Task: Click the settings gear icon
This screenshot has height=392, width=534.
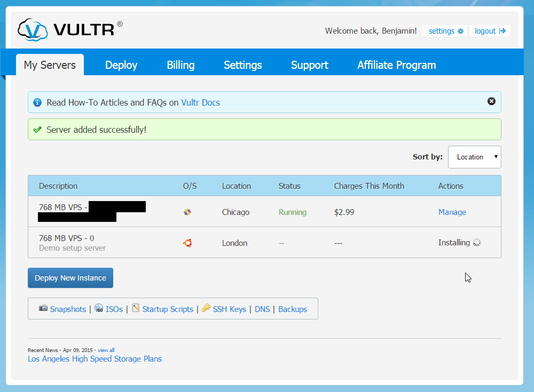Action: pyautogui.click(x=460, y=31)
